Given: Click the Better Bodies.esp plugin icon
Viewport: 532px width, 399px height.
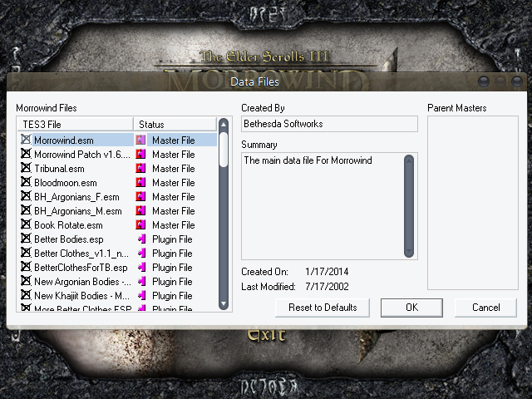Looking at the screenshot, I should click(142, 239).
